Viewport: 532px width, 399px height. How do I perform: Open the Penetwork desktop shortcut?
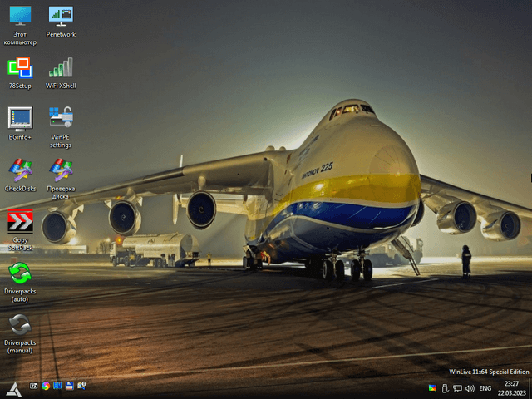[61, 17]
